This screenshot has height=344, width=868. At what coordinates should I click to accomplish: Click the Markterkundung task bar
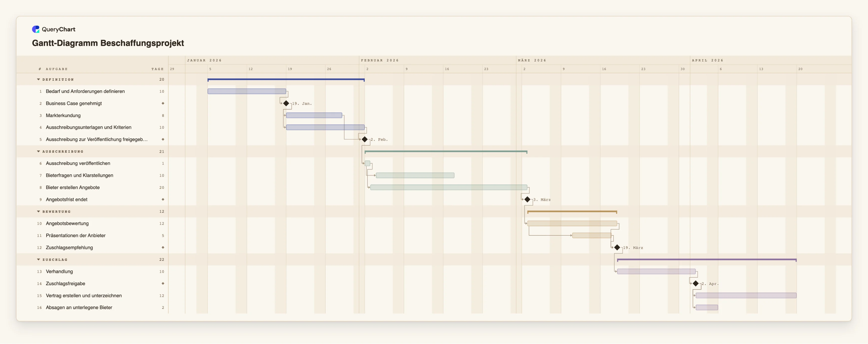(314, 115)
